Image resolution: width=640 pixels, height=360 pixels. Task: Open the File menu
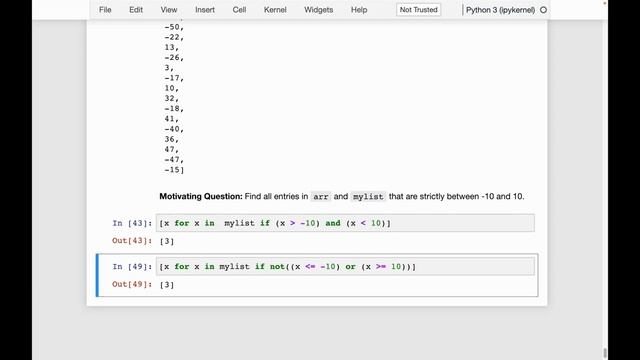(x=105, y=10)
